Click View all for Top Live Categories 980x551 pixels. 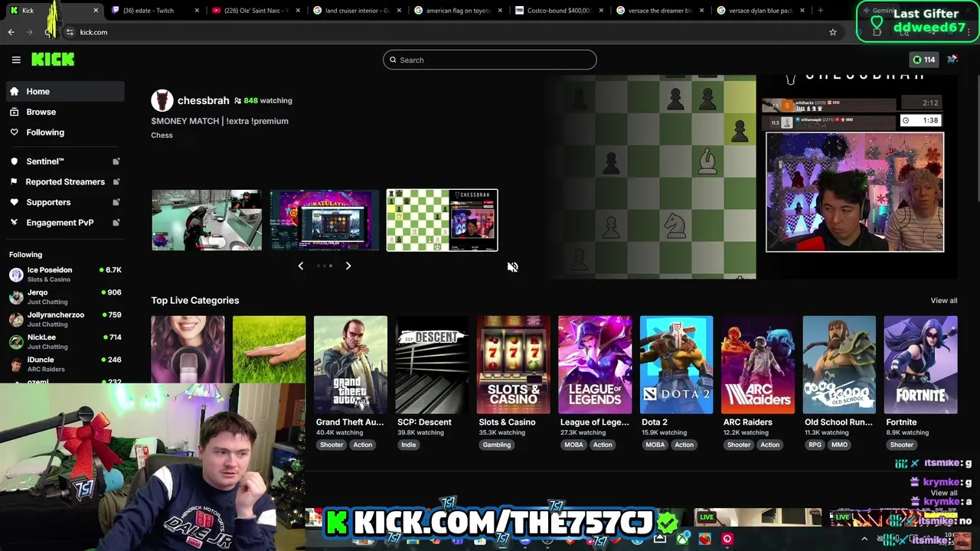coord(943,301)
